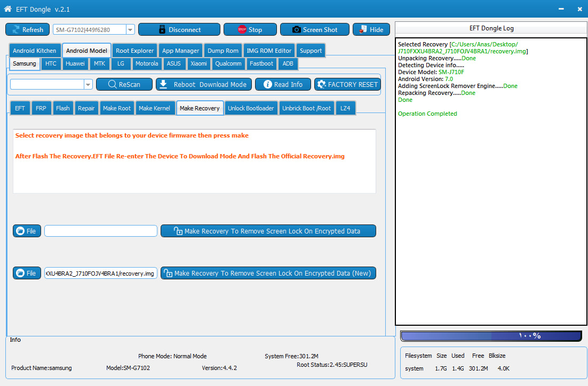The height and width of the screenshot is (386, 588).
Task: Open the Unlock Bootloader sub-tab
Action: [251, 108]
